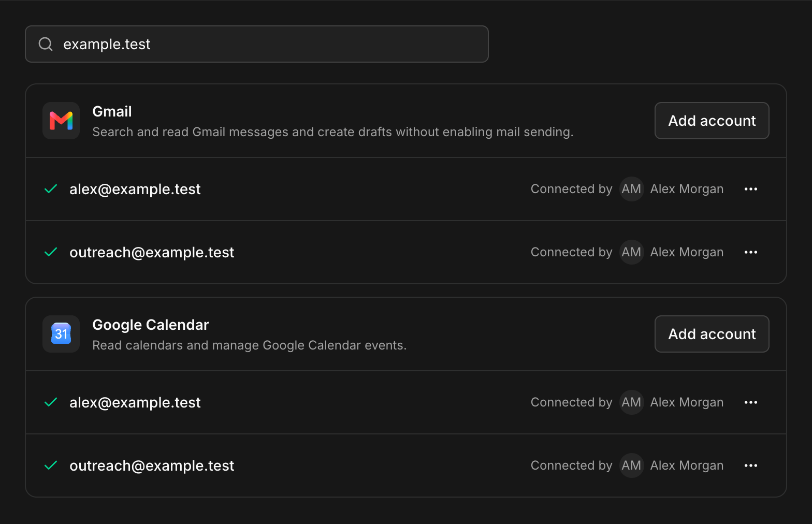
Task: Click the Gmail connector title
Action: (112, 111)
